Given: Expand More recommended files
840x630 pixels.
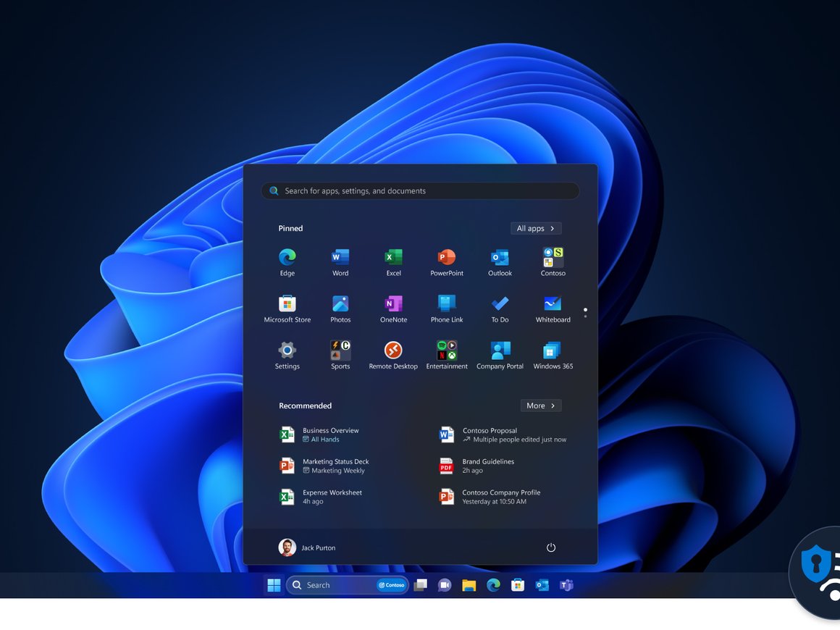Looking at the screenshot, I should 541,406.
